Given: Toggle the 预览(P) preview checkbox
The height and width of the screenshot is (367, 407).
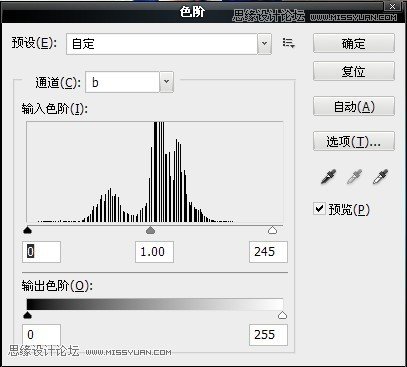Looking at the screenshot, I should point(319,209).
